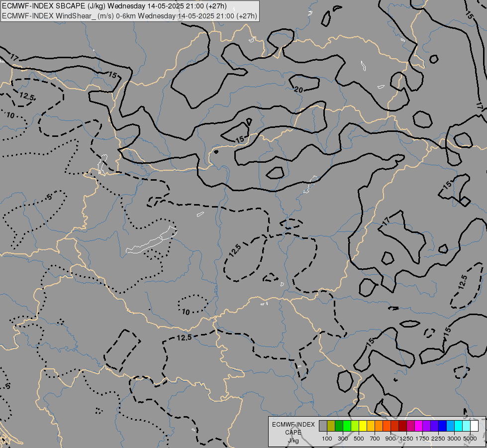Screen dimensions: 487x448
Task: Choose the pure blue legend swatch
Action: (x=443, y=426)
